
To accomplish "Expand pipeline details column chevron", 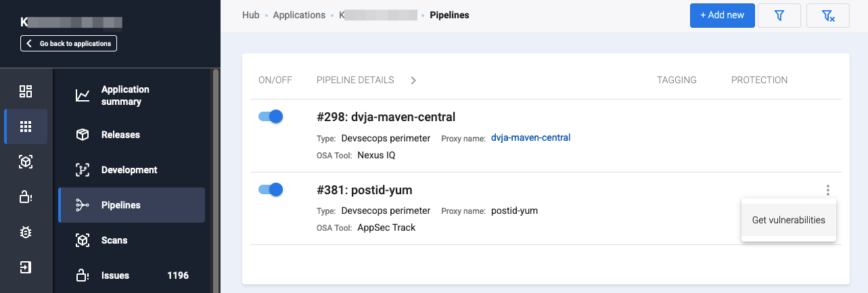I will pyautogui.click(x=413, y=81).
